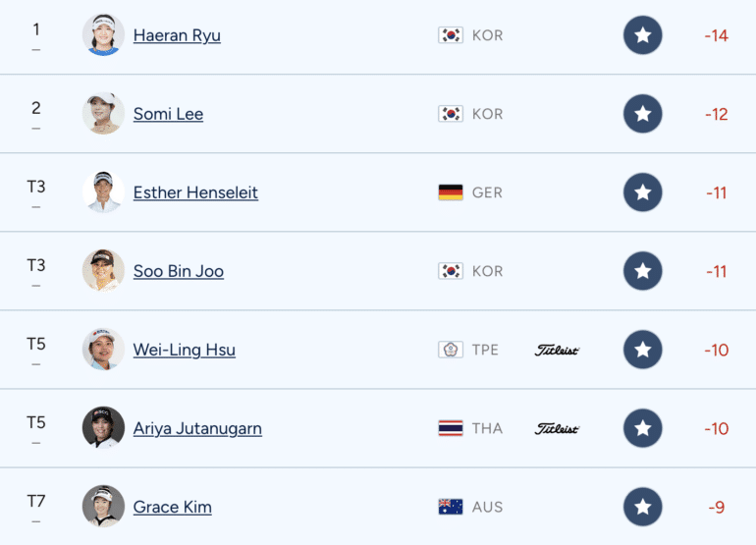Click the star icon beside Soo Bin Joo
The image size is (756, 545).
pos(643,271)
